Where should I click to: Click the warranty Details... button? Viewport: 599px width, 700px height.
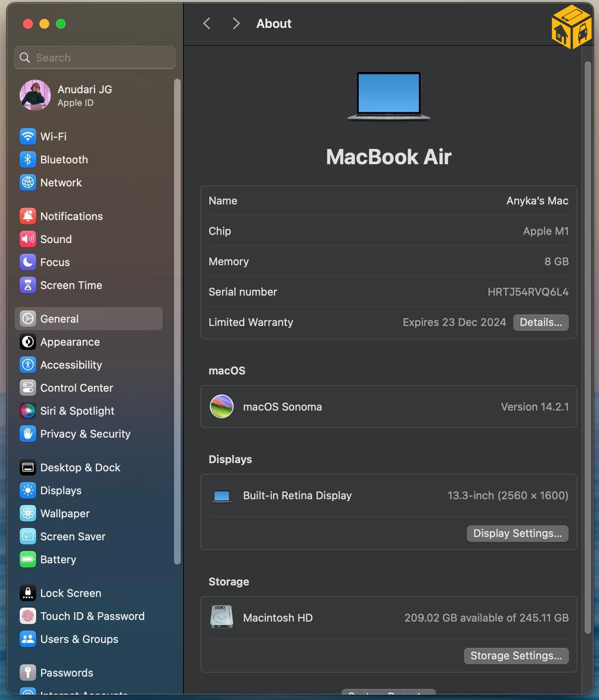coord(541,322)
